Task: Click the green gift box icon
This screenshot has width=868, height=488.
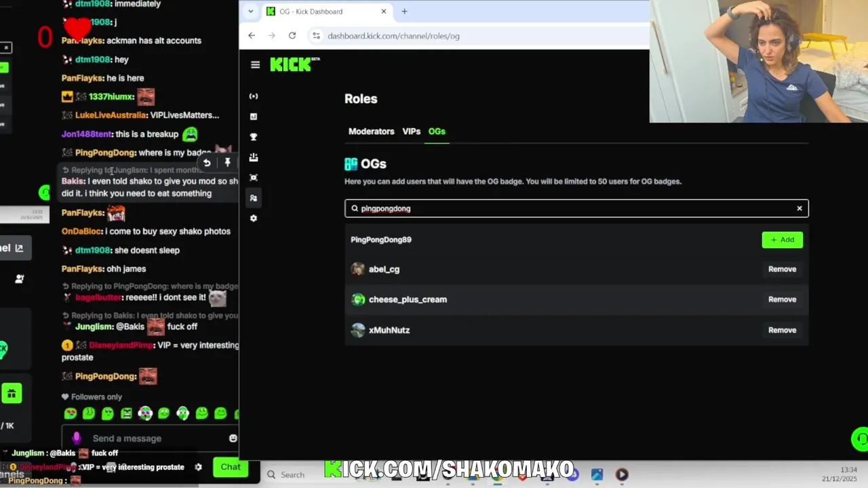Action: click(x=11, y=393)
